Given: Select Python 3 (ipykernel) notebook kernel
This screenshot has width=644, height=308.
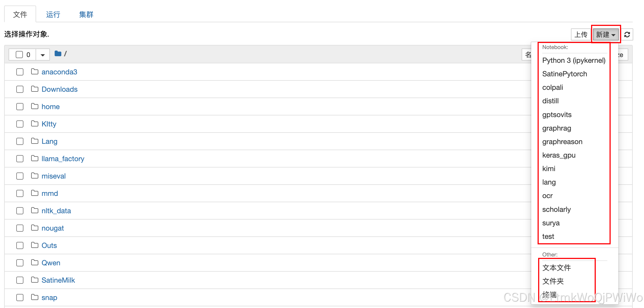Looking at the screenshot, I should [574, 60].
